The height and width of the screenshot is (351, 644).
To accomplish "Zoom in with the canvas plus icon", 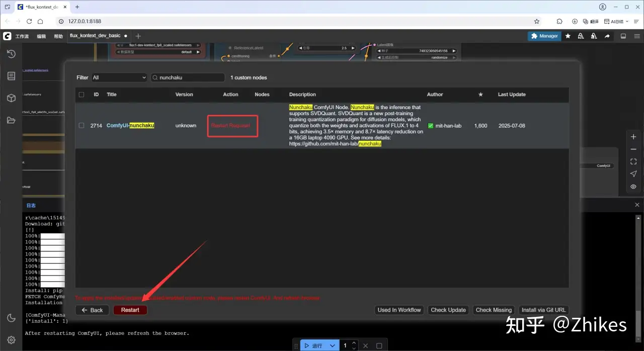I will [x=633, y=137].
